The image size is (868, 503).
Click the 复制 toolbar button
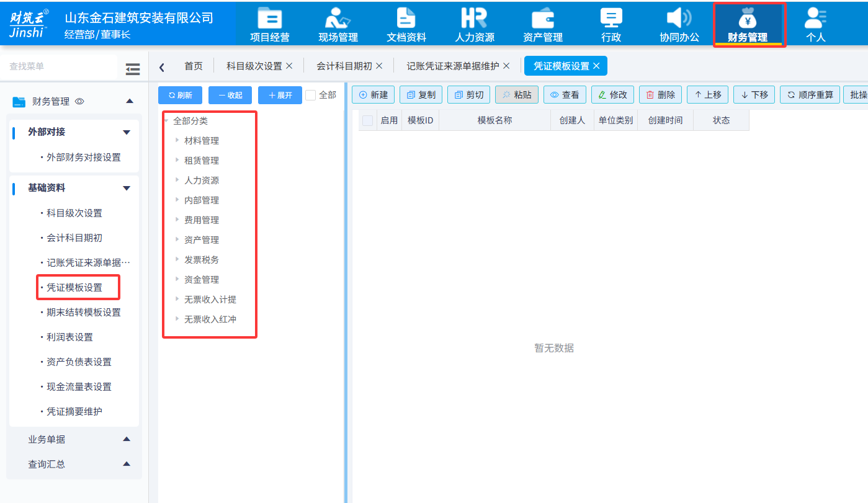point(421,95)
